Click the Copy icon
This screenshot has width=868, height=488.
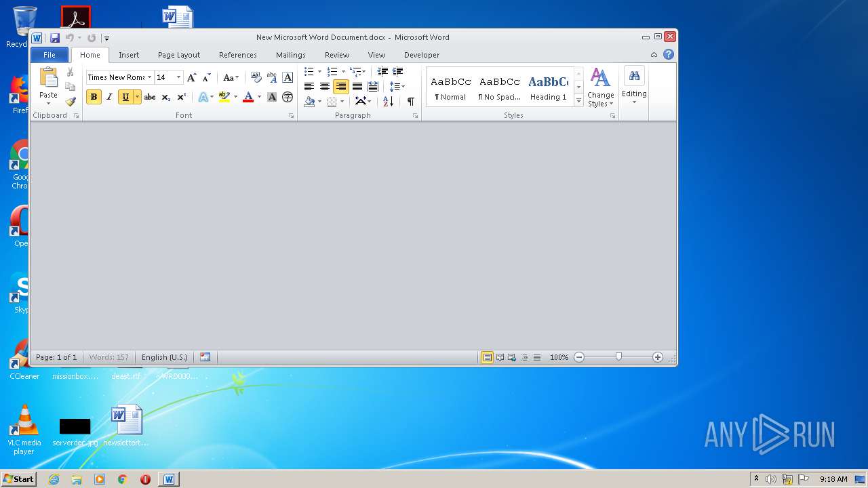pos(70,87)
